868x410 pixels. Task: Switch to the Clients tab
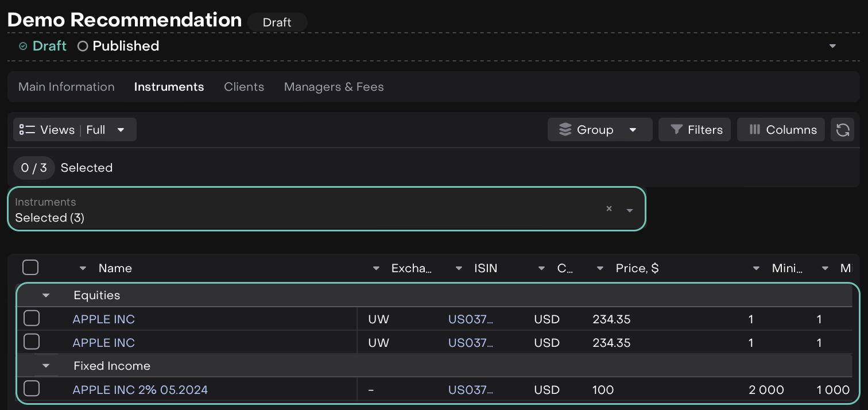(x=244, y=87)
